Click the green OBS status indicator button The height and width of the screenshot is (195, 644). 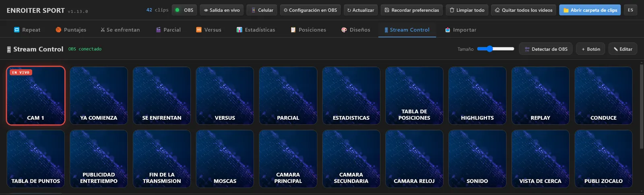tap(184, 10)
